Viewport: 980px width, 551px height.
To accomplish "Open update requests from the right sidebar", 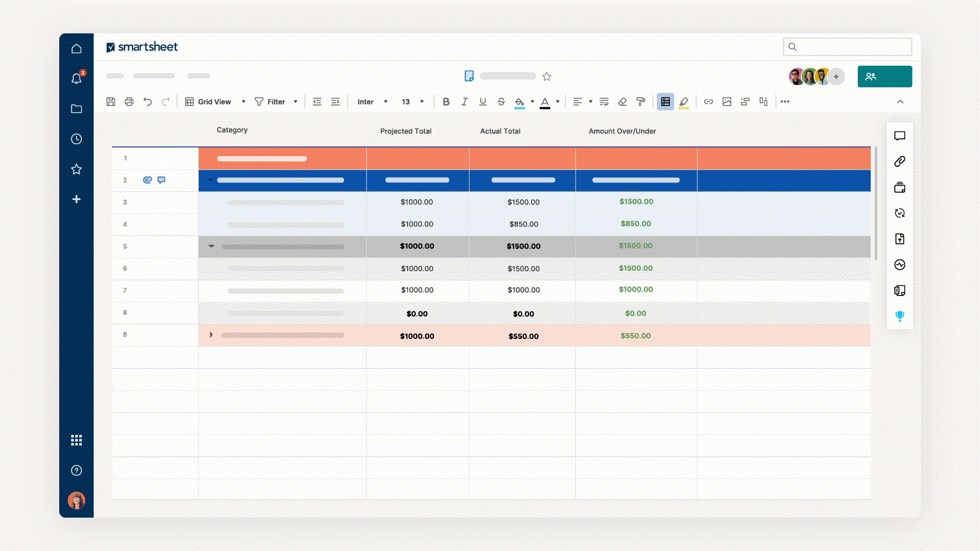I will coord(899,214).
